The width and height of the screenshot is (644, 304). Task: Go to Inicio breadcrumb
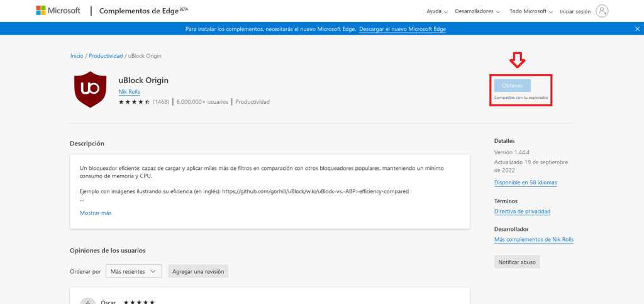tap(77, 56)
